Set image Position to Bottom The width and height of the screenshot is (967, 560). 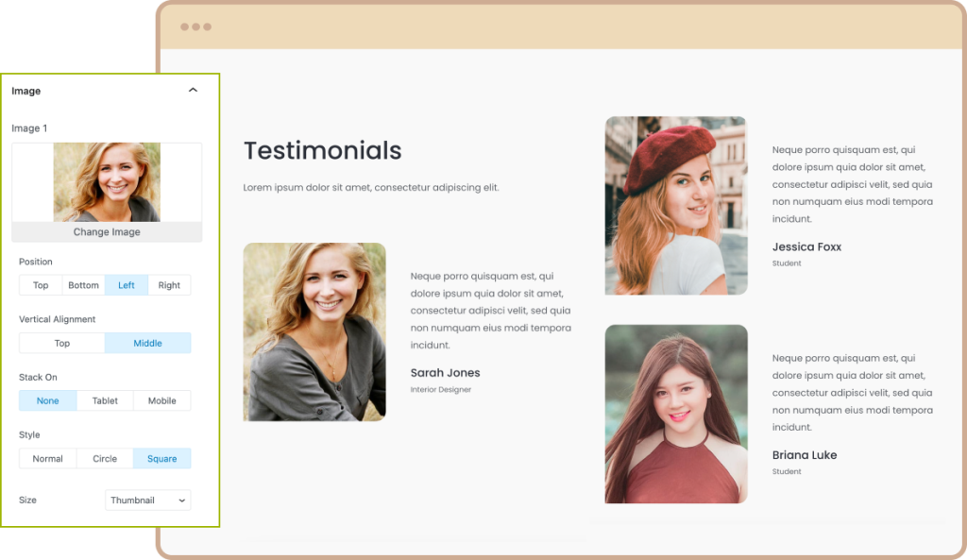coord(83,284)
